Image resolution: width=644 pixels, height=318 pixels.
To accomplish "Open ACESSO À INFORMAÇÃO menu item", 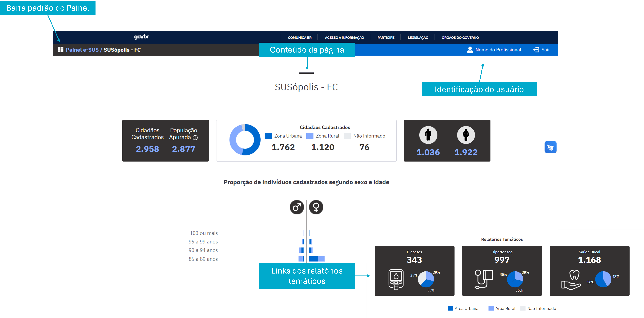I will (344, 37).
